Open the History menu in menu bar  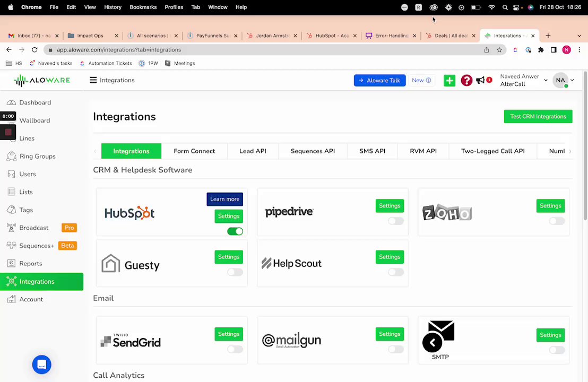pos(113,7)
